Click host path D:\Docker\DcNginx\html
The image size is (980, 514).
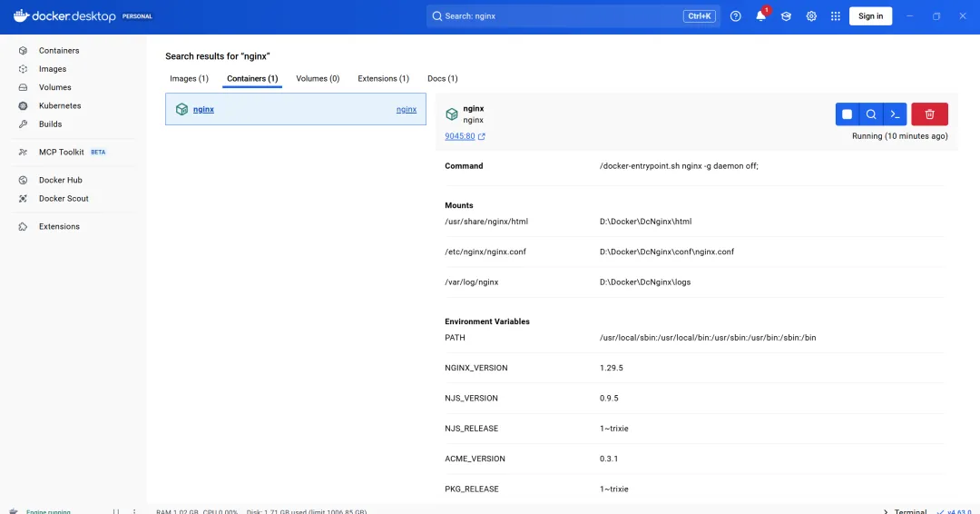(x=646, y=222)
